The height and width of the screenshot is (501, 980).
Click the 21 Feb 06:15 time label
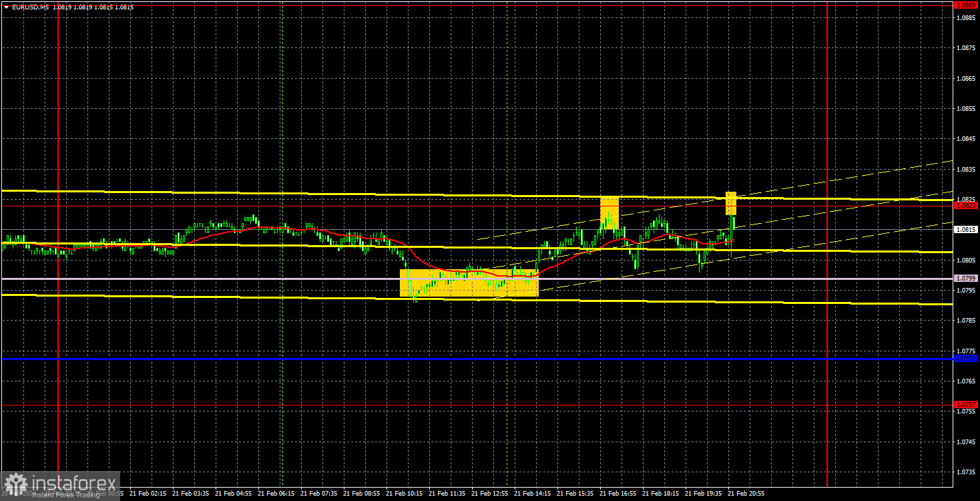click(276, 494)
